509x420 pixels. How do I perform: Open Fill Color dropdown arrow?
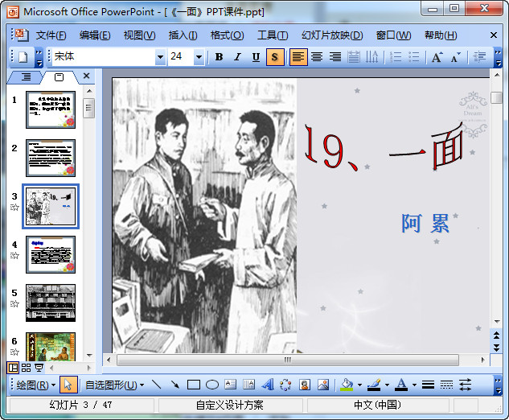coord(359,385)
